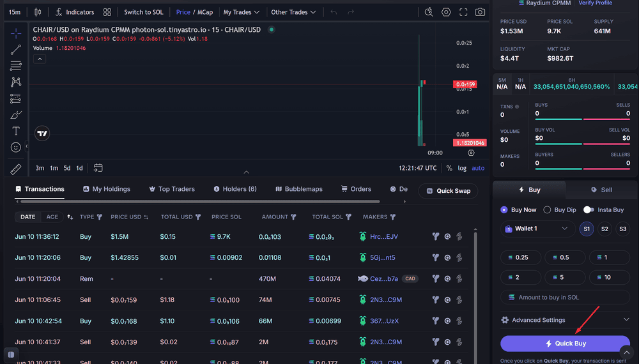The width and height of the screenshot is (639, 364).
Task: Change the candlestick chart style
Action: pos(38,12)
